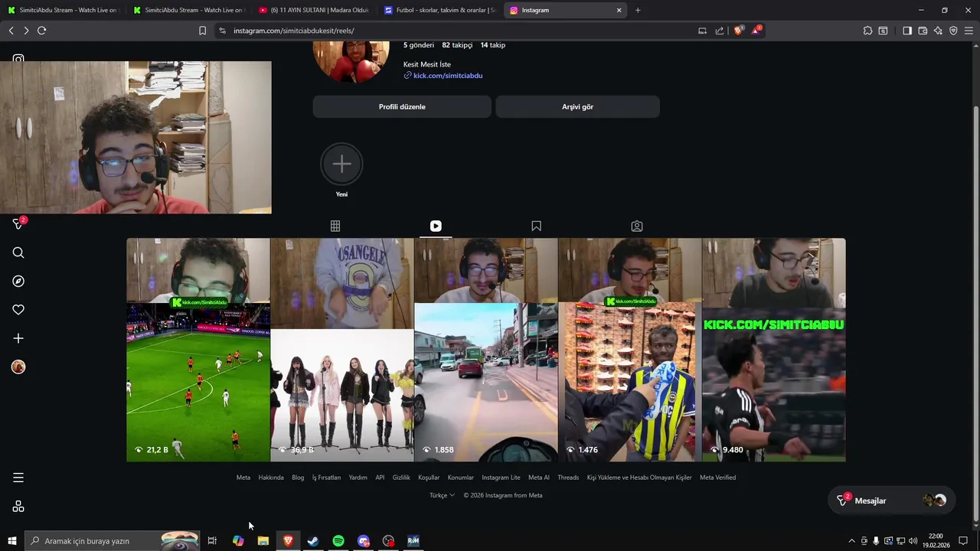Click Windows search box Aramak için buraya yazın
This screenshot has height=551, width=980.
pyautogui.click(x=112, y=541)
